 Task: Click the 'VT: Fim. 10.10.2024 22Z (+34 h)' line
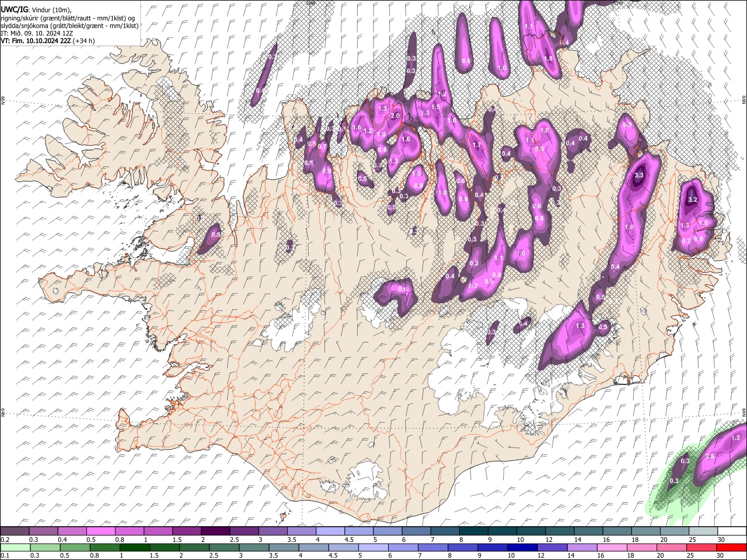coord(48,41)
